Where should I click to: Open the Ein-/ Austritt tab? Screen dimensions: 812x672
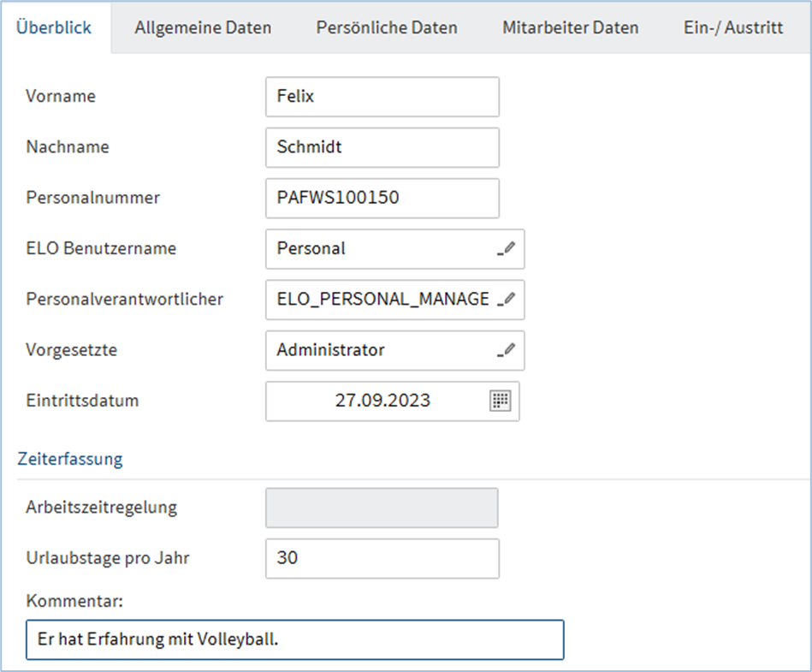tap(733, 27)
